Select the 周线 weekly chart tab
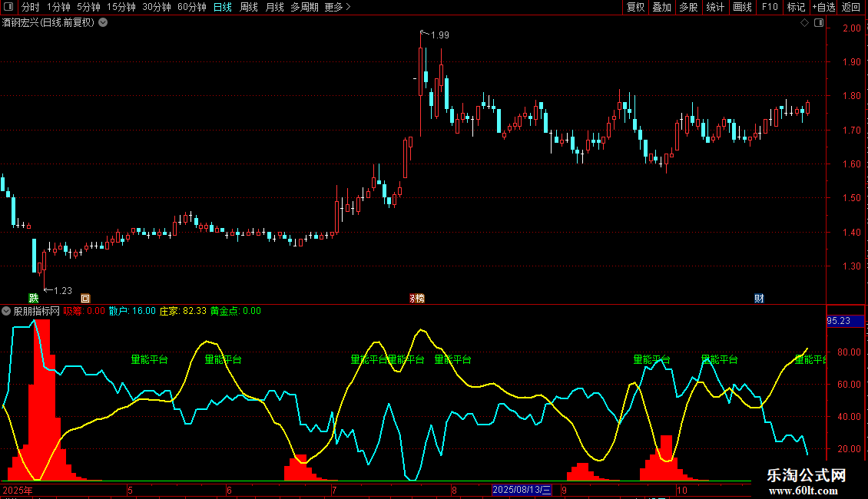The image size is (868, 499). tap(249, 7)
